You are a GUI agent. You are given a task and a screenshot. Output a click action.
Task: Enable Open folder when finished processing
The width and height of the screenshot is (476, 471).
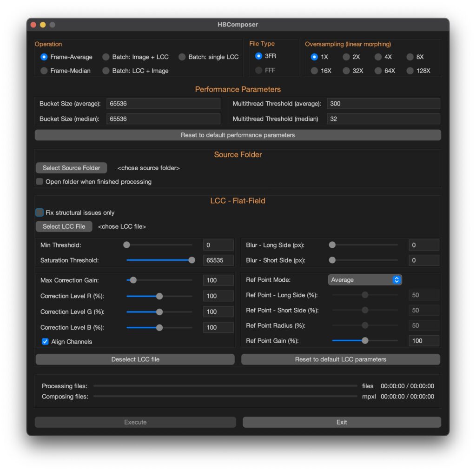tap(40, 182)
